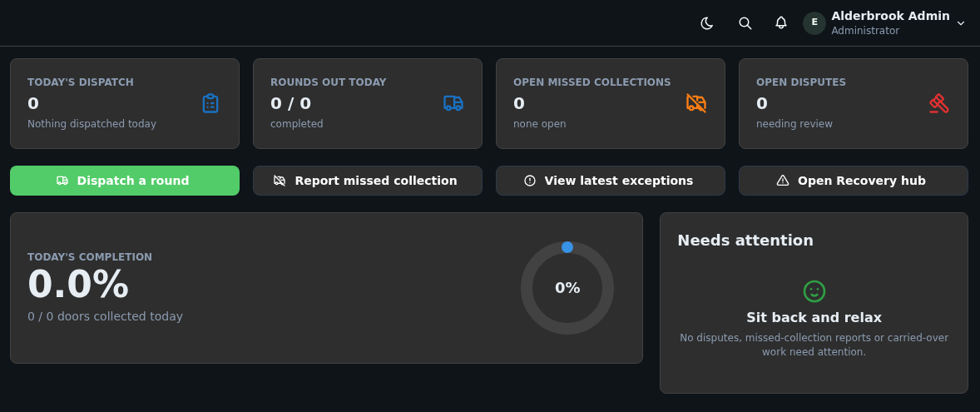Expand the Alderbrook Admin account chevron
Image resolution: width=980 pixels, height=412 pixels.
tap(961, 23)
